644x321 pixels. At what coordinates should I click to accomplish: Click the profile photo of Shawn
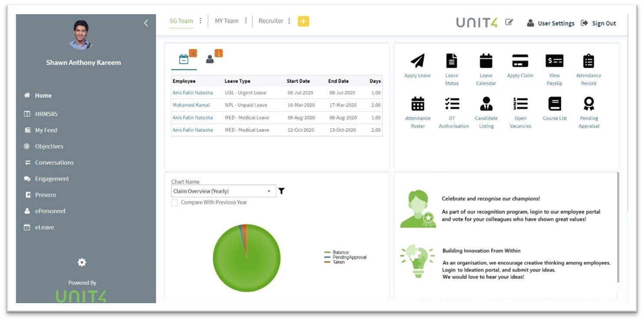81,35
